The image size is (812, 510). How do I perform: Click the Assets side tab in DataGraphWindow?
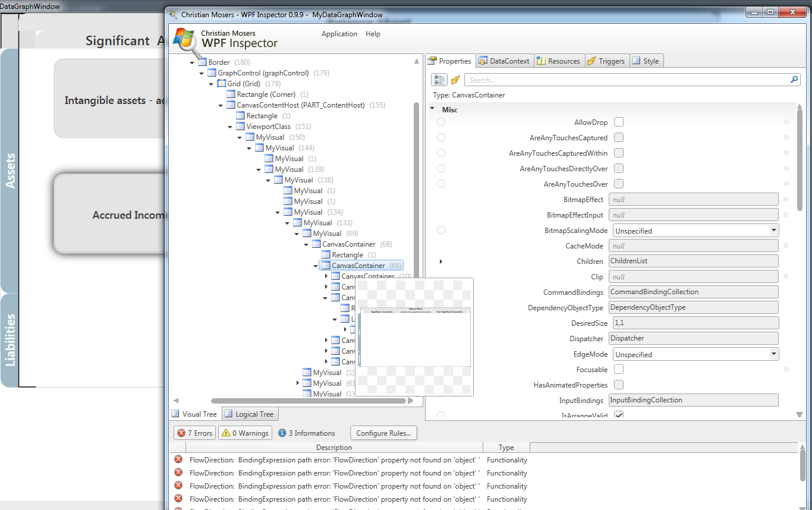10,171
